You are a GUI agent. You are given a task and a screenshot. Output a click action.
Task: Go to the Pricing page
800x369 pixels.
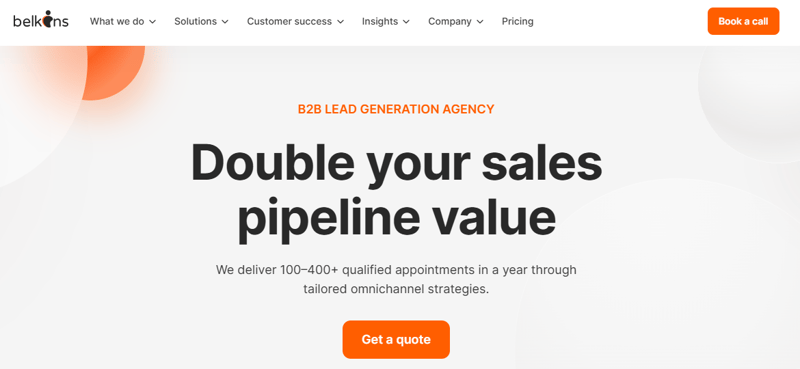517,21
